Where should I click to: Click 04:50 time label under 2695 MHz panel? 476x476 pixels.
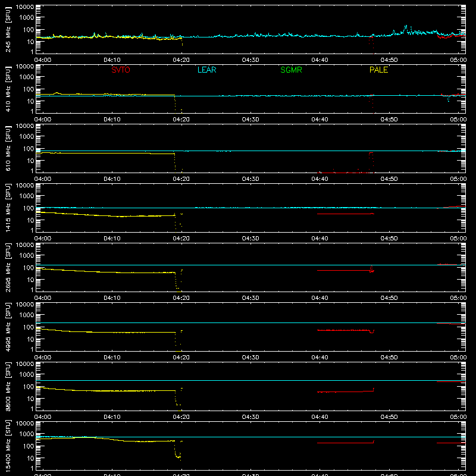(x=389, y=298)
